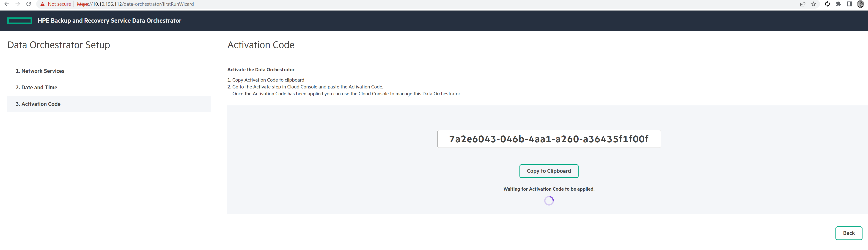868x250 pixels.
Task: Click the Not secure label
Action: pos(59,4)
